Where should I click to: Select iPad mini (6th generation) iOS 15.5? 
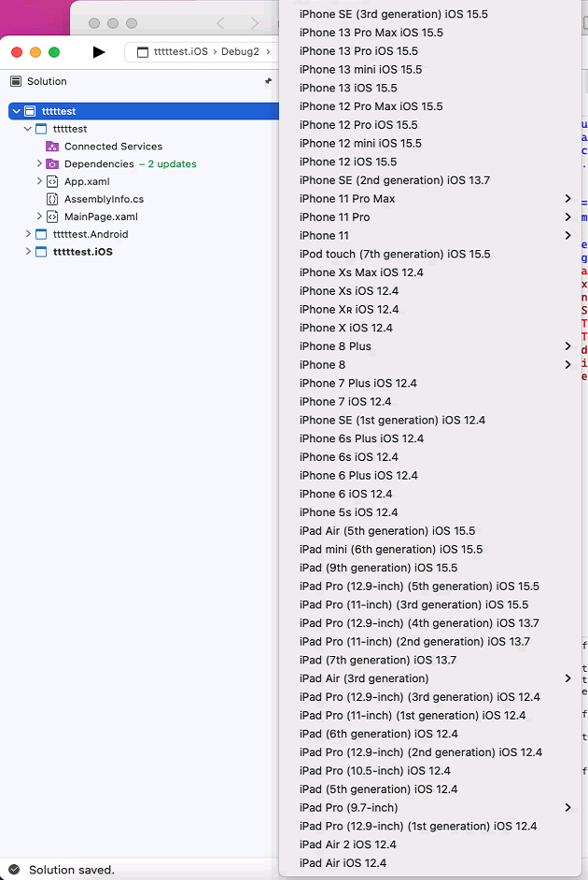point(392,549)
